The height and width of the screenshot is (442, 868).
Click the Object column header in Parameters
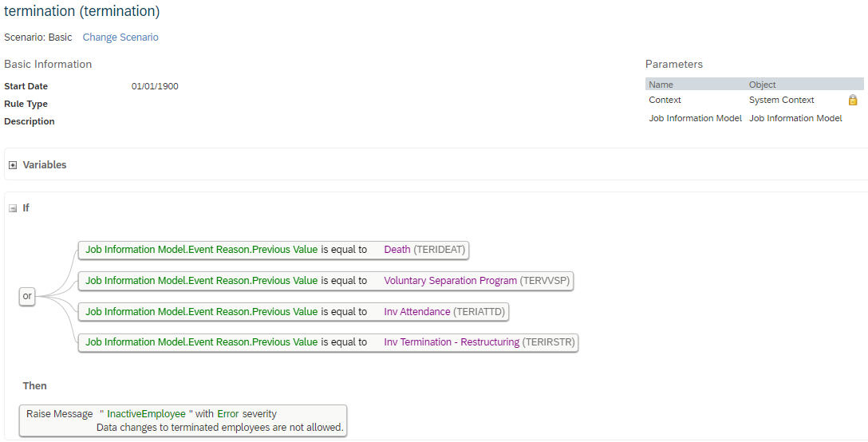point(762,85)
